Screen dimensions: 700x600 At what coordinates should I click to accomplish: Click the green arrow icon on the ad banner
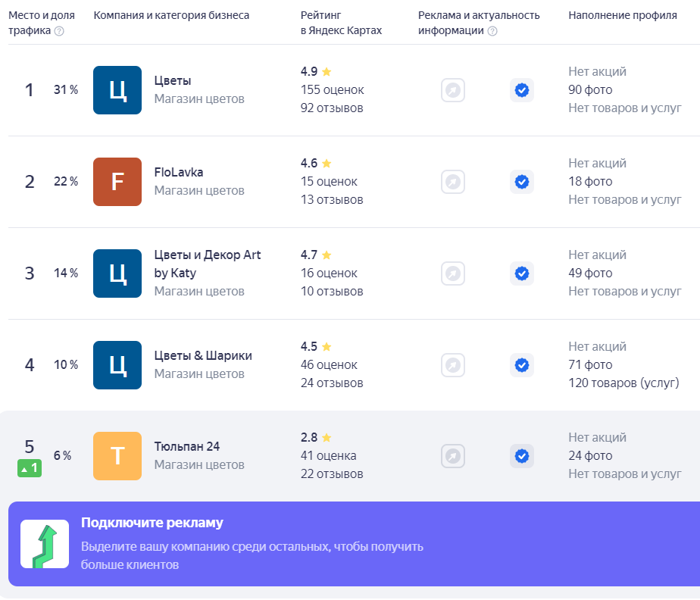45,544
